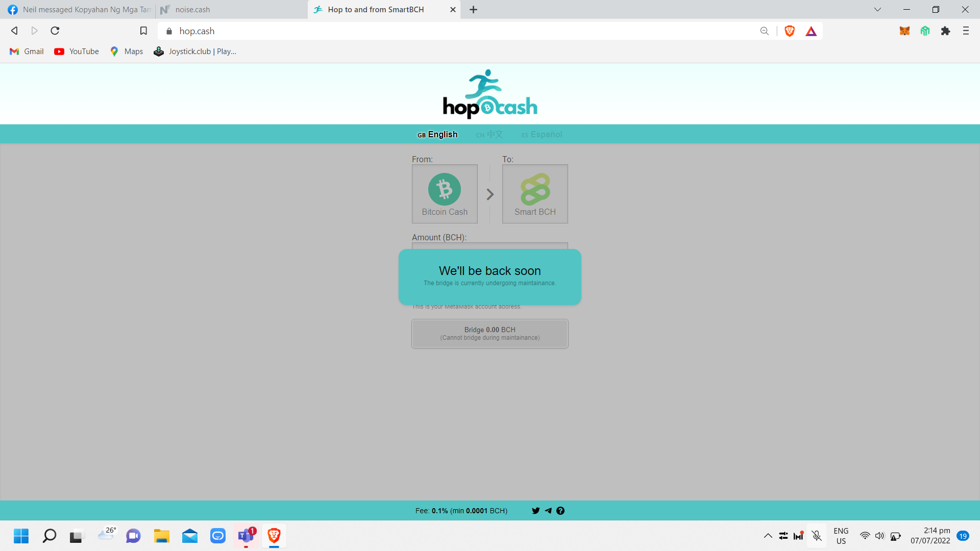The image size is (980, 551).
Task: Open Brave Shields lion icon
Action: pyautogui.click(x=790, y=31)
